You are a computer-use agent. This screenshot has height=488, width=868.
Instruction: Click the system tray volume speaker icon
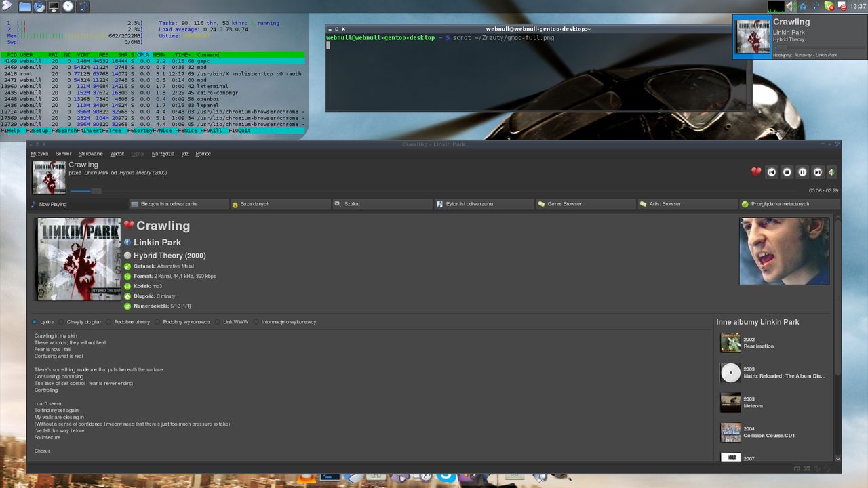pos(790,6)
